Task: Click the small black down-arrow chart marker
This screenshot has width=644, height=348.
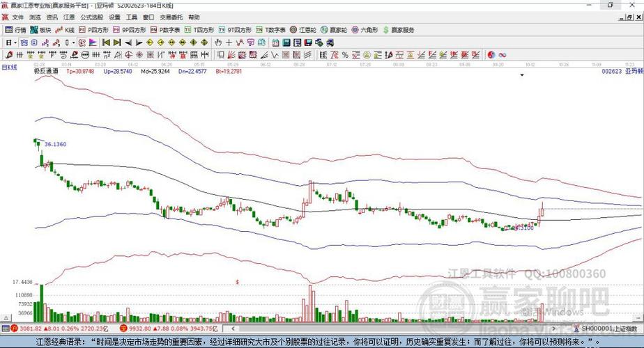Action: [522, 75]
